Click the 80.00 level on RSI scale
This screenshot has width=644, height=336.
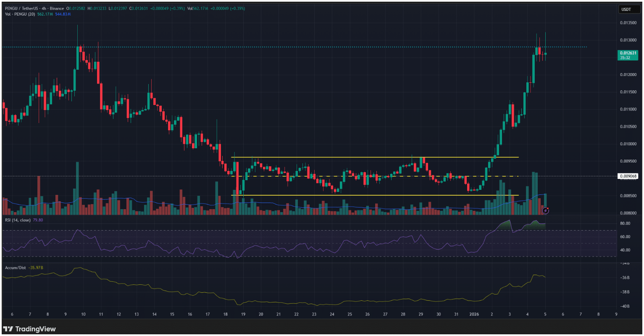click(625, 223)
